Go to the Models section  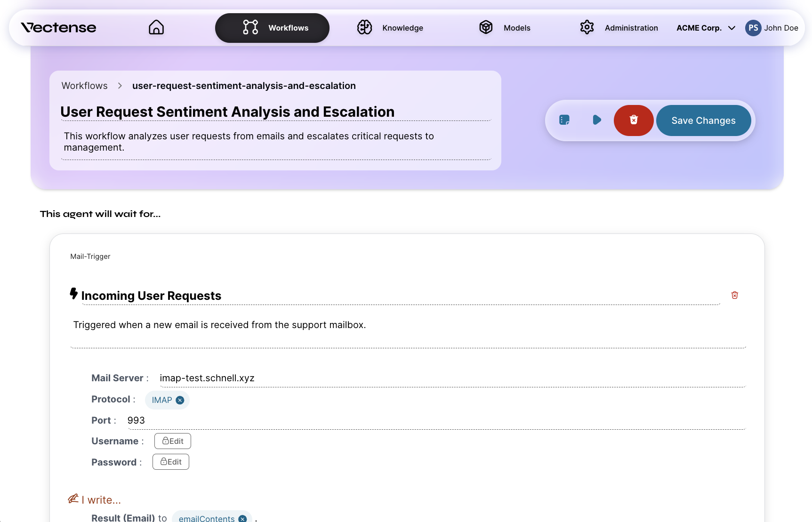coord(505,28)
